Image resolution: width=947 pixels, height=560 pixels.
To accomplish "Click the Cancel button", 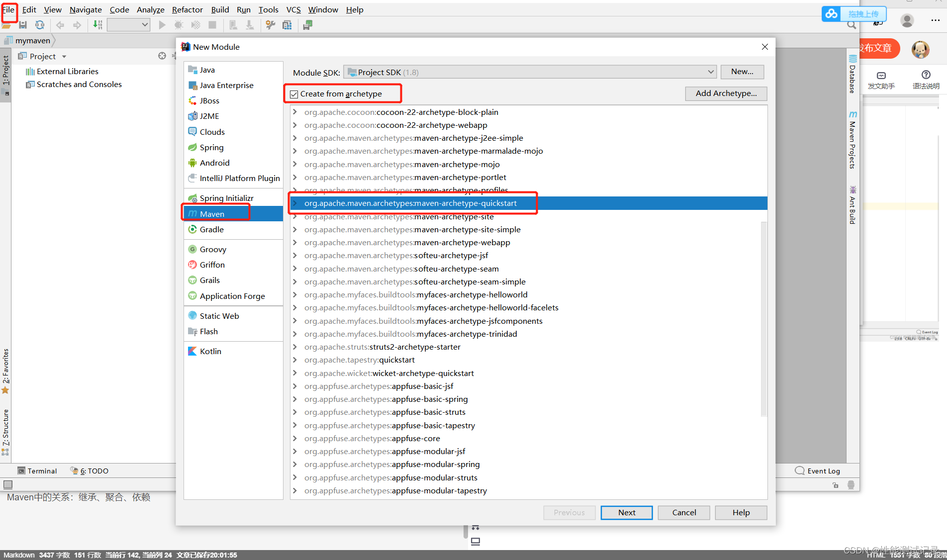I will (684, 512).
